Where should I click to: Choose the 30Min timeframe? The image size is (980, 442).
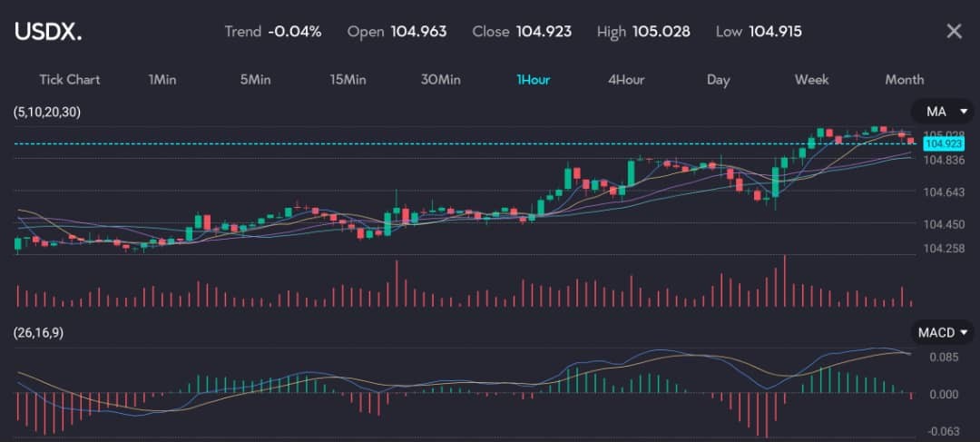coord(441,80)
